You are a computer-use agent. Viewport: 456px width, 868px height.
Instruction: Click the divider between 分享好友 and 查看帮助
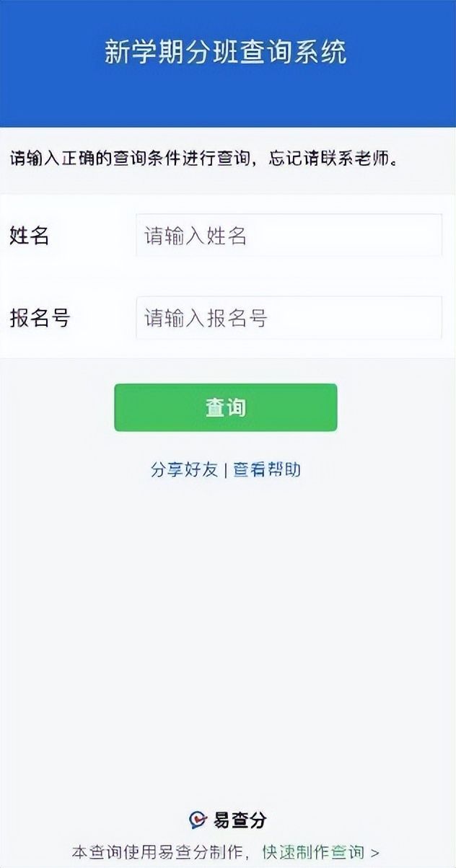pyautogui.click(x=227, y=469)
